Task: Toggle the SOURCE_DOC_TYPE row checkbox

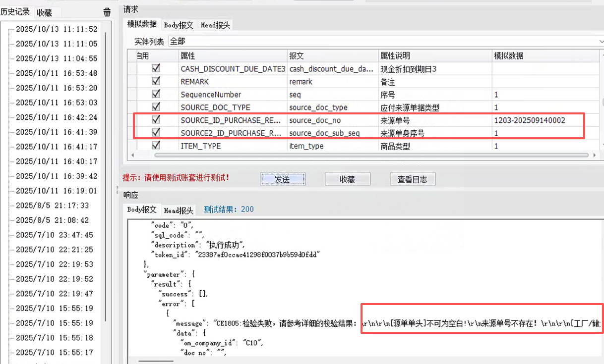Action: click(x=156, y=107)
